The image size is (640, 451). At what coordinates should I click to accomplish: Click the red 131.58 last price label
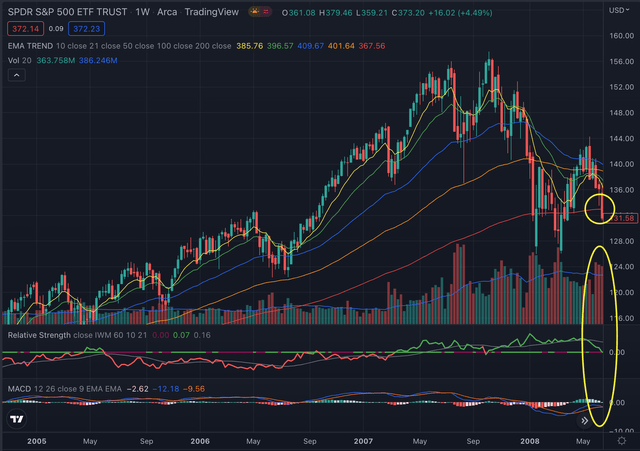(x=622, y=218)
